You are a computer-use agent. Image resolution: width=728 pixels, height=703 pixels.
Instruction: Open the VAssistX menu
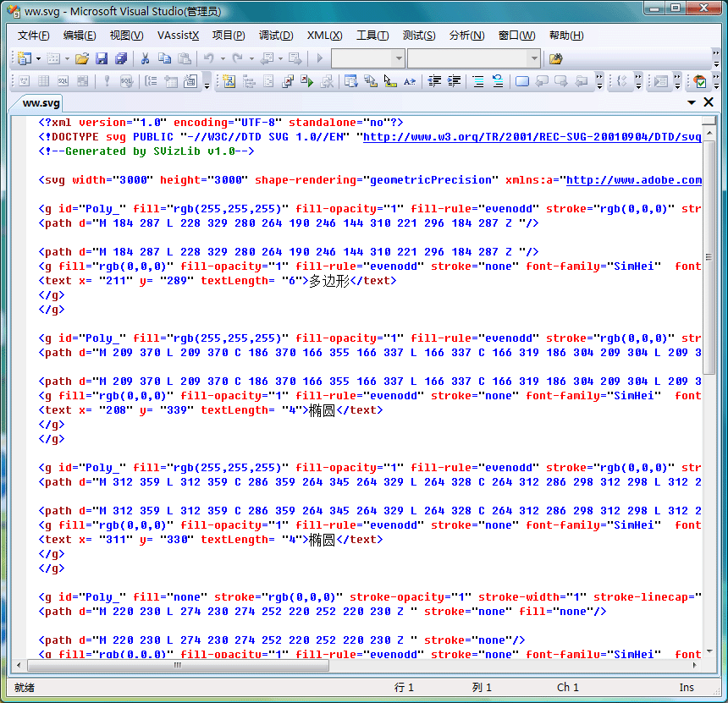coord(178,36)
